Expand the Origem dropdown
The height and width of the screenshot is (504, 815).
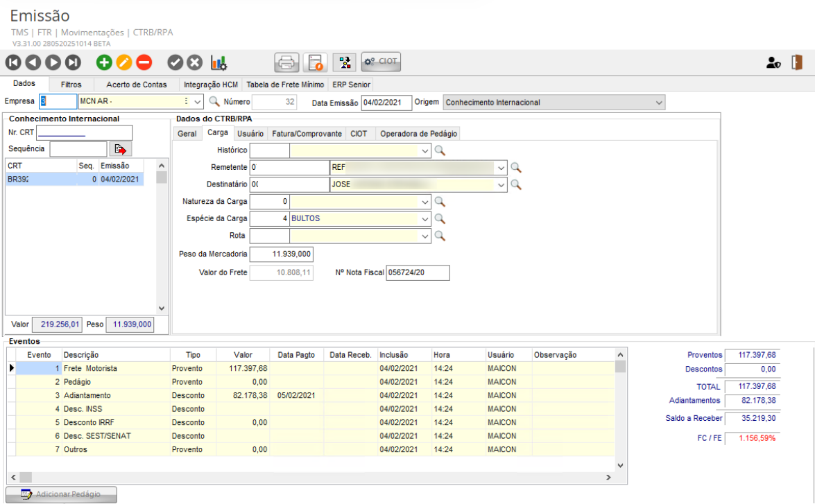pos(658,103)
